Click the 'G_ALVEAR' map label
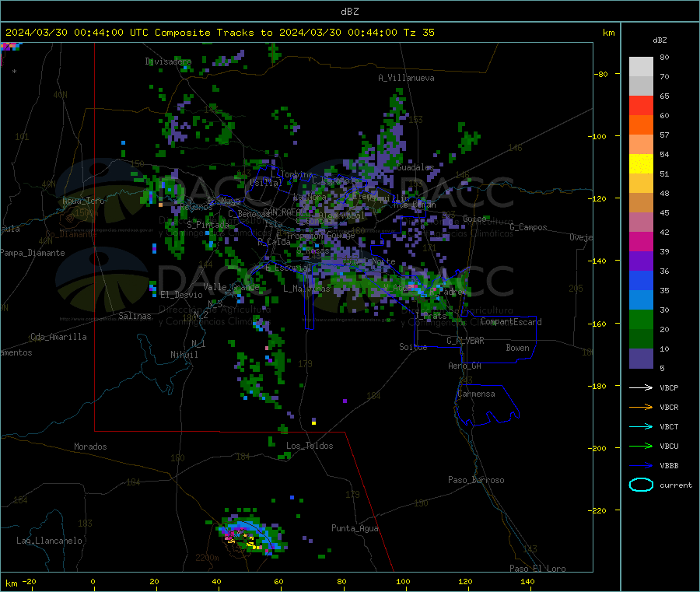700x592 pixels. tap(465, 341)
